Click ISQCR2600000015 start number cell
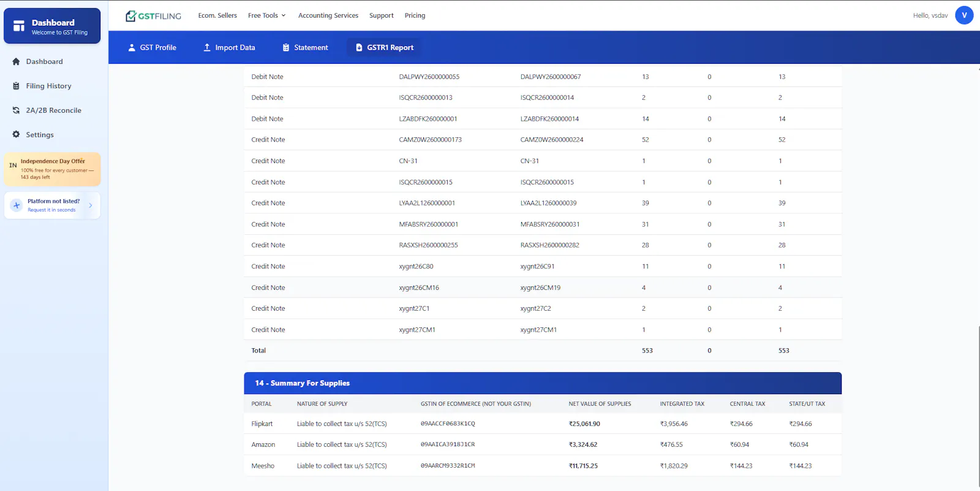This screenshot has height=491, width=980. [426, 182]
